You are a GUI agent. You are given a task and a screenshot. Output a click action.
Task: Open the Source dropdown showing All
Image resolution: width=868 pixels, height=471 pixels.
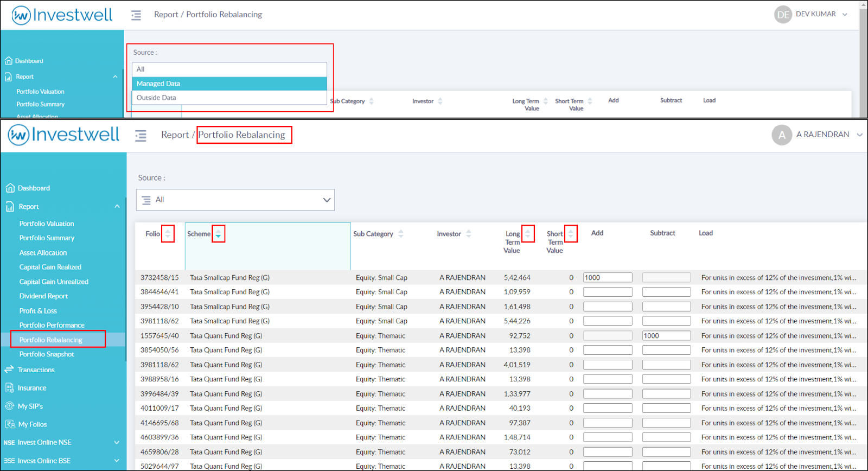[235, 200]
